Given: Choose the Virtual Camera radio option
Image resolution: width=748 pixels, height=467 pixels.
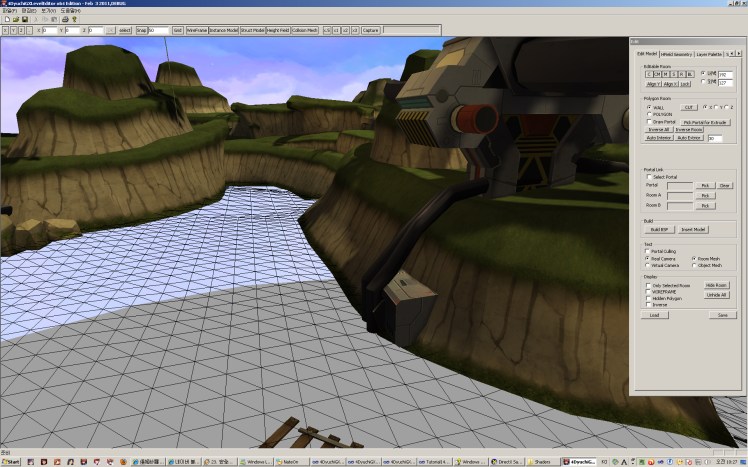Looking at the screenshot, I should tap(648, 265).
